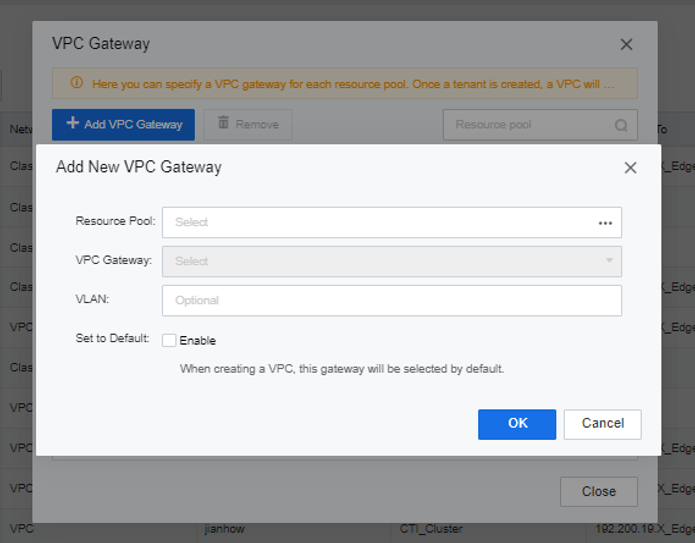The image size is (695, 543).
Task: Click the plus icon beside Add VPC Gateway
Action: tap(73, 123)
